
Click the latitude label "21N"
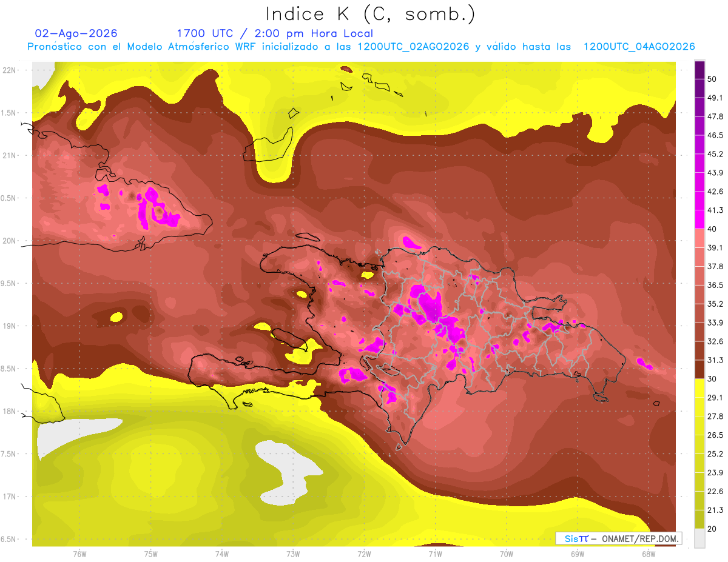point(9,156)
